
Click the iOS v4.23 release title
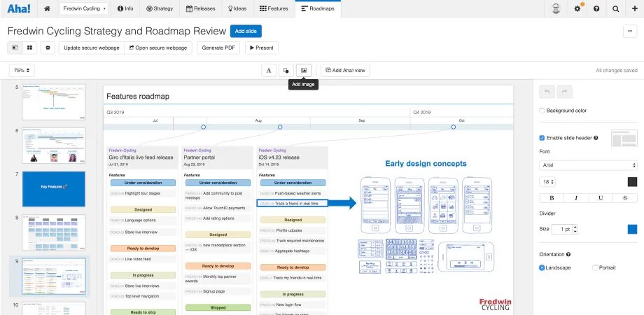279,157
